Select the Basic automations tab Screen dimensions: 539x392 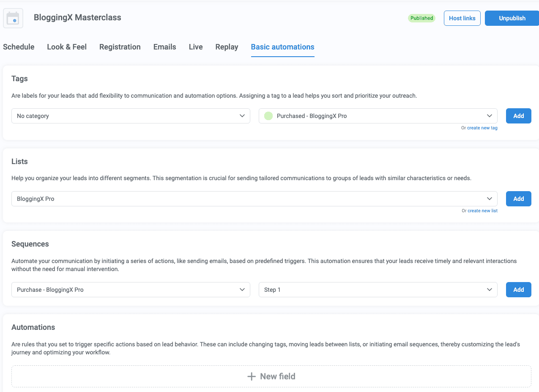coord(283,47)
